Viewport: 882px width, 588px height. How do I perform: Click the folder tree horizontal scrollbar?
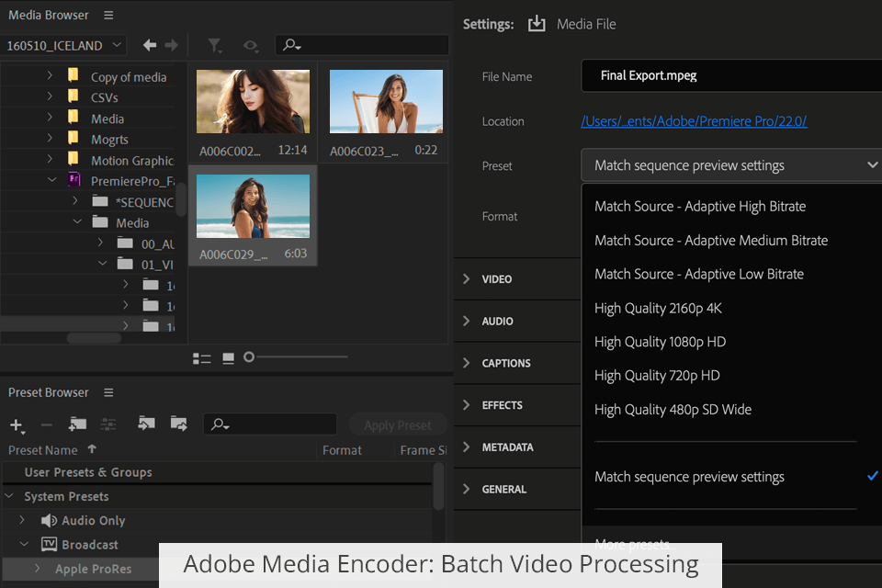[94, 338]
